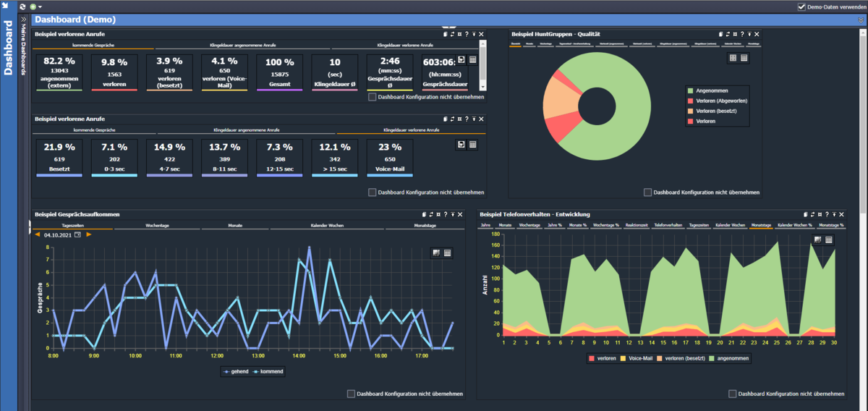This screenshot has width=868, height=411.
Task: Go to previous day before 04.10.2021
Action: pyautogui.click(x=38, y=234)
